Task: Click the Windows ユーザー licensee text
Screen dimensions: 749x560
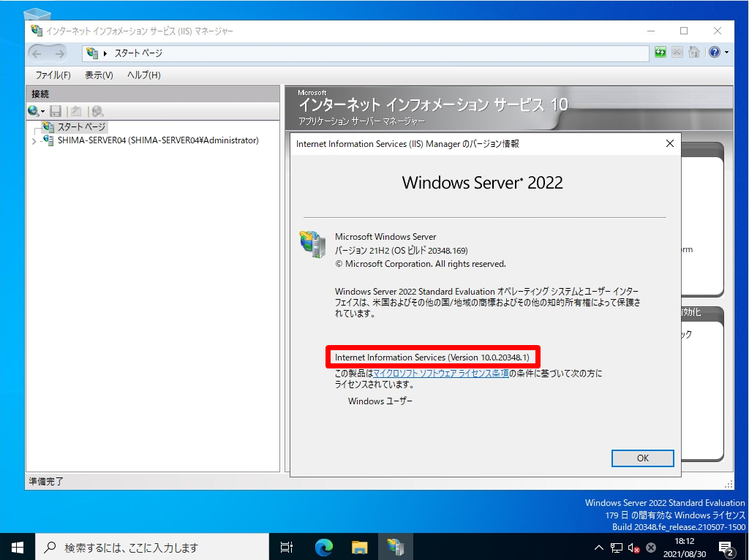Action: pyautogui.click(x=380, y=401)
